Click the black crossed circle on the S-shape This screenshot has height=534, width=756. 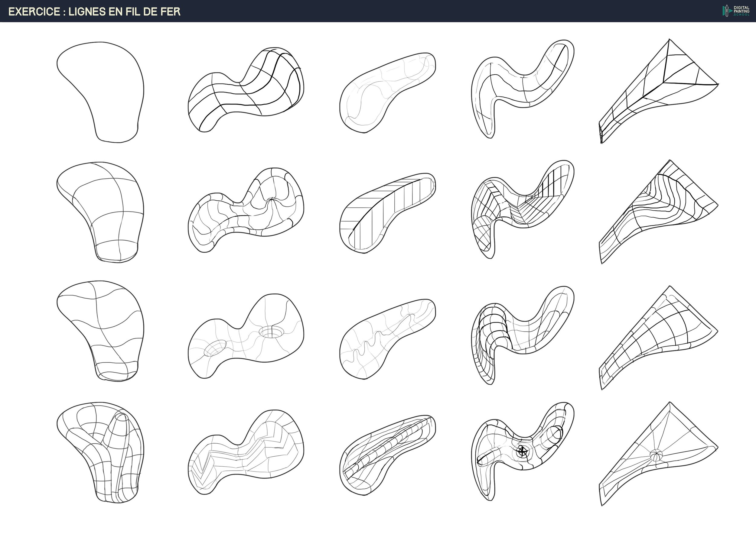pyautogui.click(x=522, y=451)
